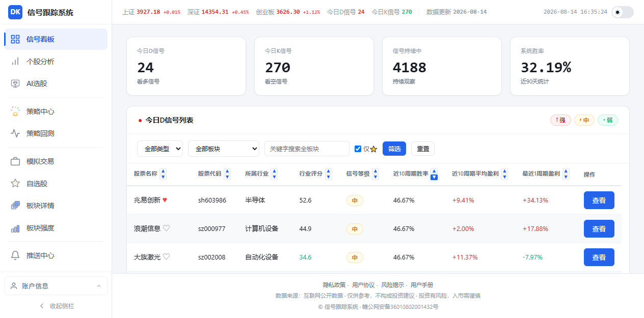Sort 近10周期平均盈利 ascending using its up arrow

504,171
